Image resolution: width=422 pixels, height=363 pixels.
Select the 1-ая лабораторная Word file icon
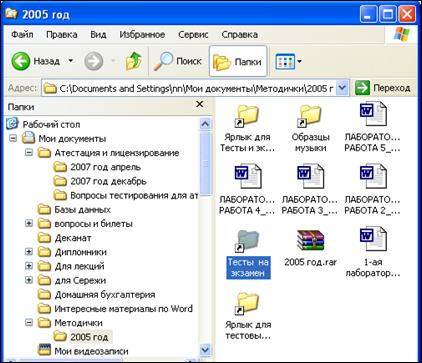(x=373, y=239)
